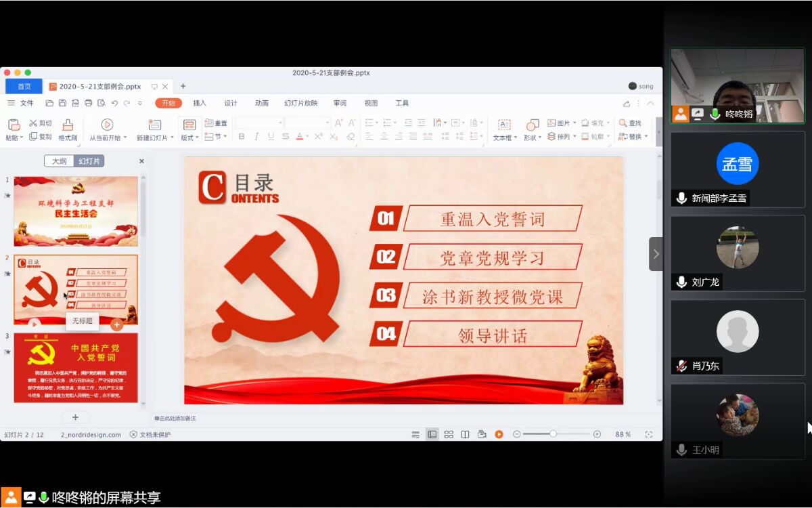This screenshot has width=812, height=508.
Task: Click the clear formatting eraser icon
Action: (351, 136)
